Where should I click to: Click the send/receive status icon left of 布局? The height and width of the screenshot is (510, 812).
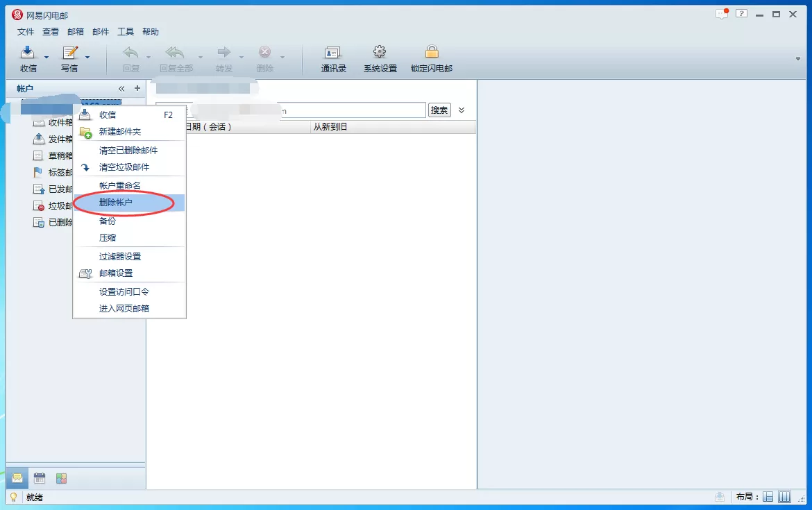(720, 497)
